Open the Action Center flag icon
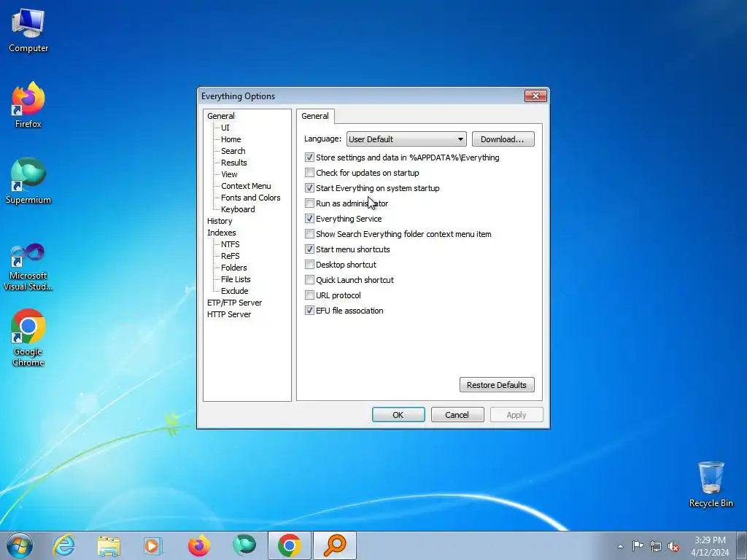The width and height of the screenshot is (747, 560). pos(638,545)
